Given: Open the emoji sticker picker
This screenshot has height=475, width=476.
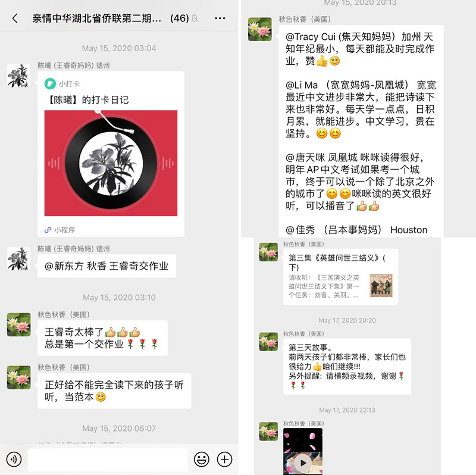Looking at the screenshot, I should [x=202, y=459].
